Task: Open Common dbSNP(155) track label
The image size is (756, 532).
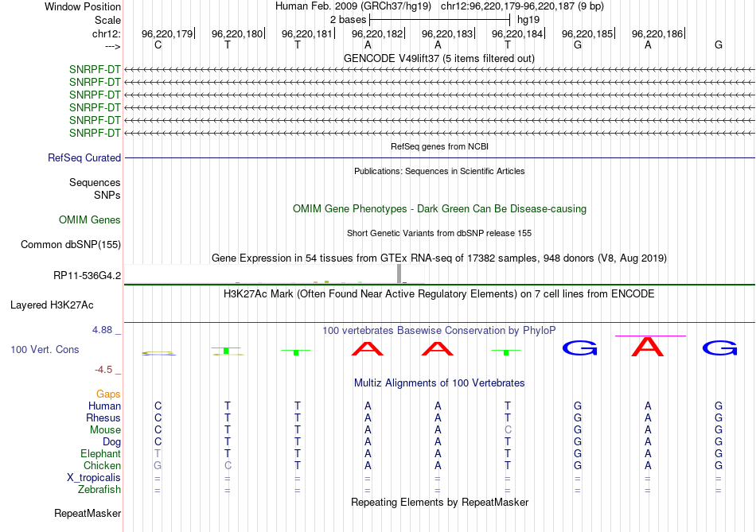Action: tap(71, 244)
